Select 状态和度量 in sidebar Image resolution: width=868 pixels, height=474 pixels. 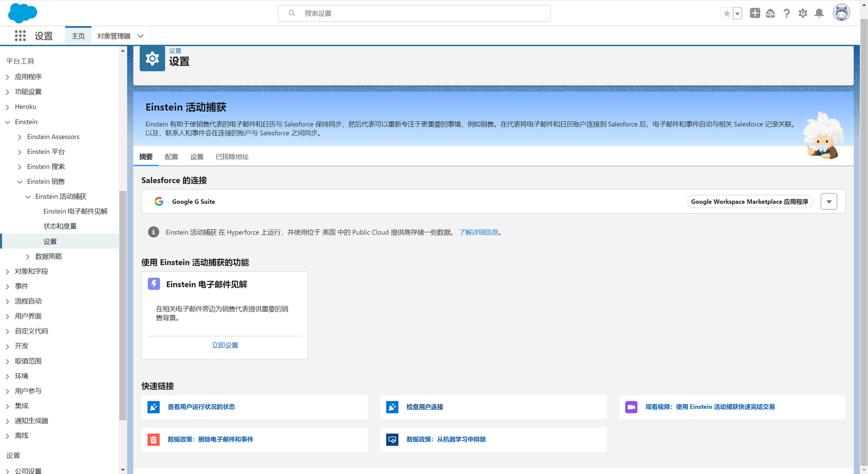coord(60,226)
